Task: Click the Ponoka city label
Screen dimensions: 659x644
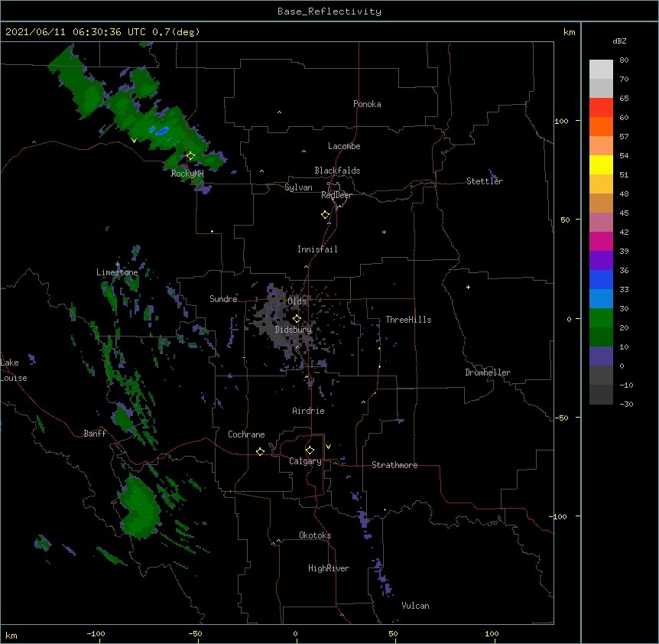Action: tap(367, 104)
